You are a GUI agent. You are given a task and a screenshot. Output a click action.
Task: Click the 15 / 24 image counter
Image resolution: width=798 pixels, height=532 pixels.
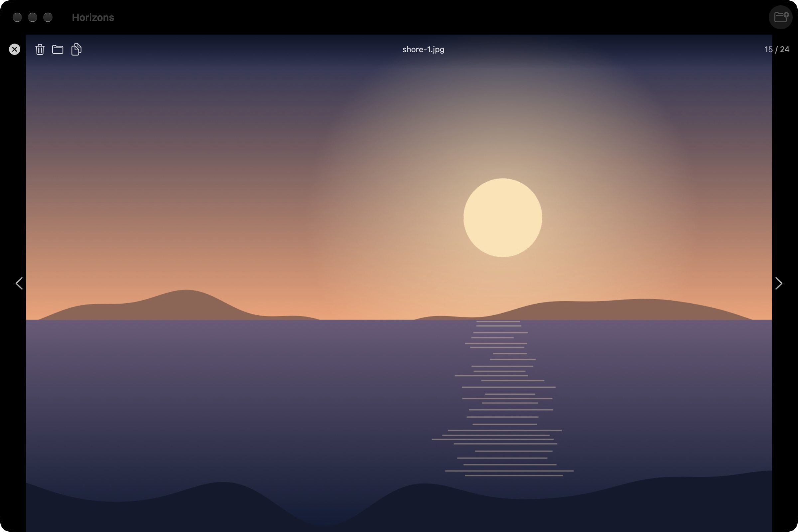[777, 50]
